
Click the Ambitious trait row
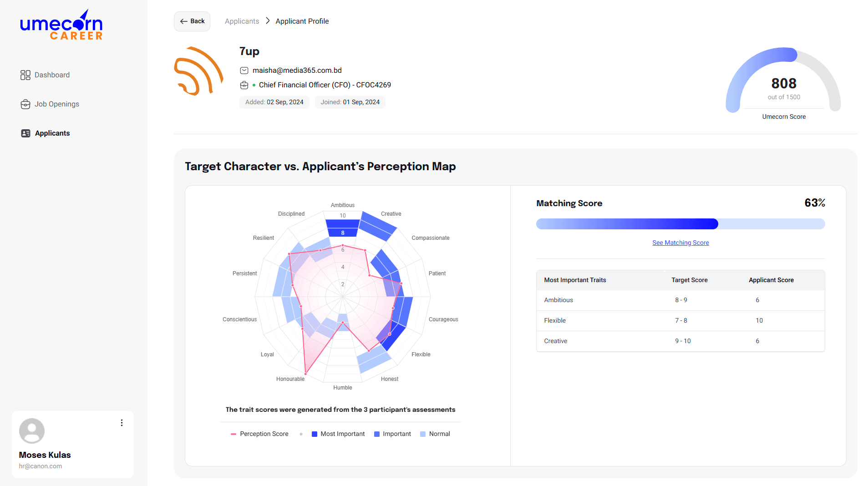[680, 300]
